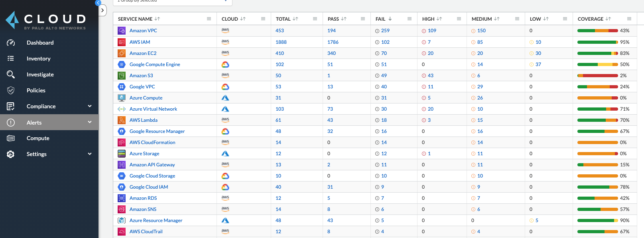Screen dimensions: 644x238
Task: Click the Prisma Cloud logo
Action: click(x=45, y=20)
